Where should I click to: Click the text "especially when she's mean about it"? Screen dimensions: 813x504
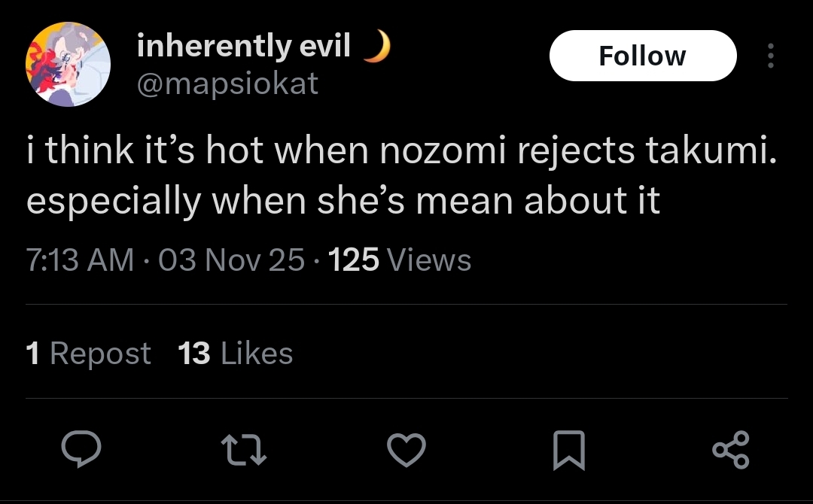point(343,201)
